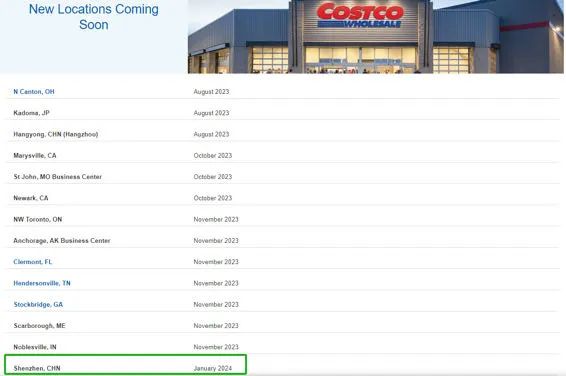Click August 2023 date beside N Canton

[211, 92]
